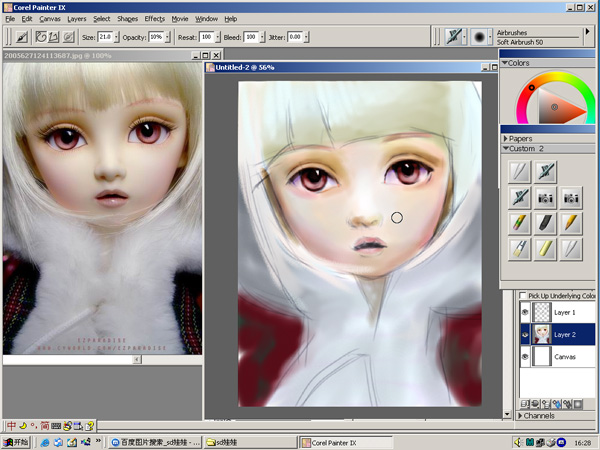
Task: Open the Airbrushes brush category icon
Action: 454,37
